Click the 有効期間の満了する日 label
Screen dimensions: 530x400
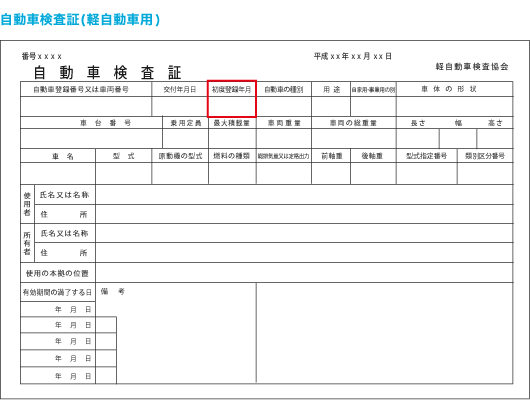(x=57, y=292)
